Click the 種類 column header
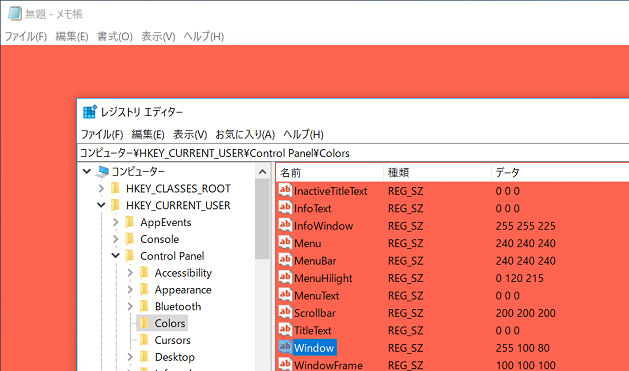 (437, 173)
